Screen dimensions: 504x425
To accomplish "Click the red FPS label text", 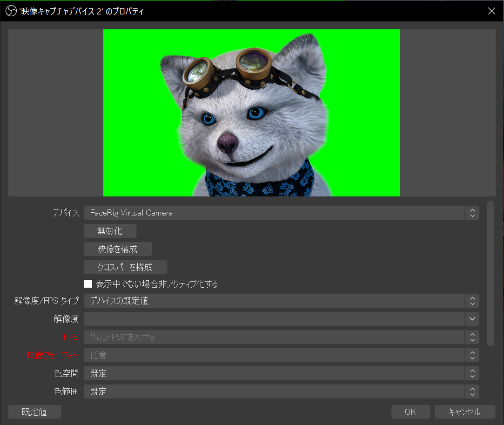I will [71, 337].
